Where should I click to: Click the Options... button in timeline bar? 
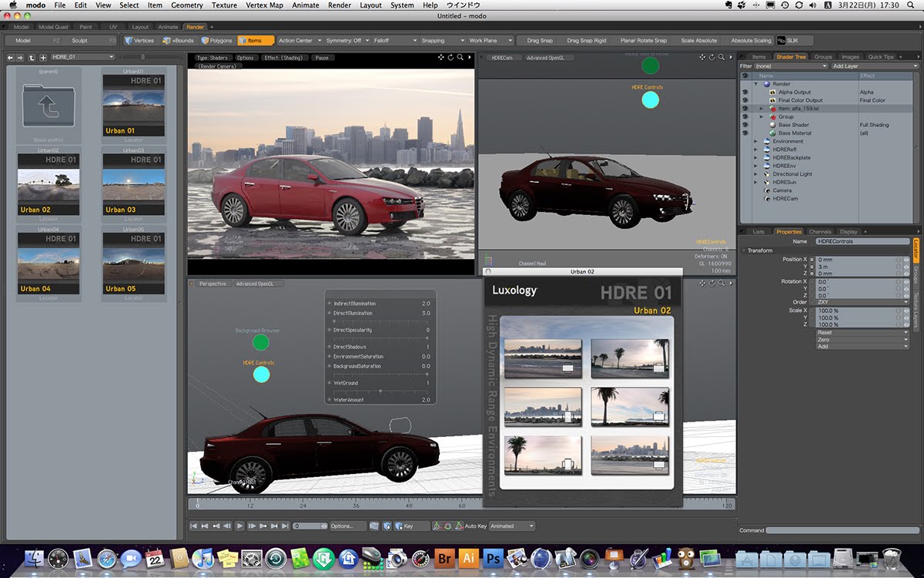[x=348, y=526]
